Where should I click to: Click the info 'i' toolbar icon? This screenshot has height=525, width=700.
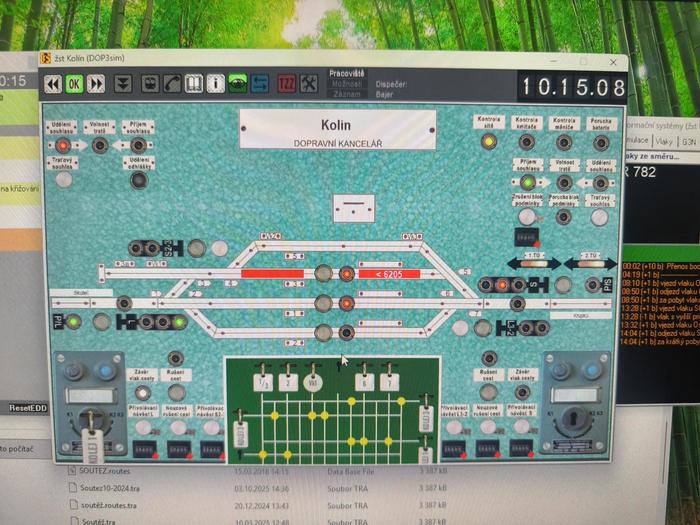coord(215,84)
